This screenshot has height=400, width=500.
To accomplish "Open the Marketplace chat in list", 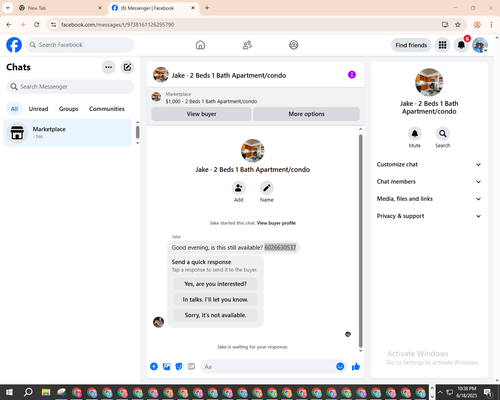I will [x=67, y=133].
